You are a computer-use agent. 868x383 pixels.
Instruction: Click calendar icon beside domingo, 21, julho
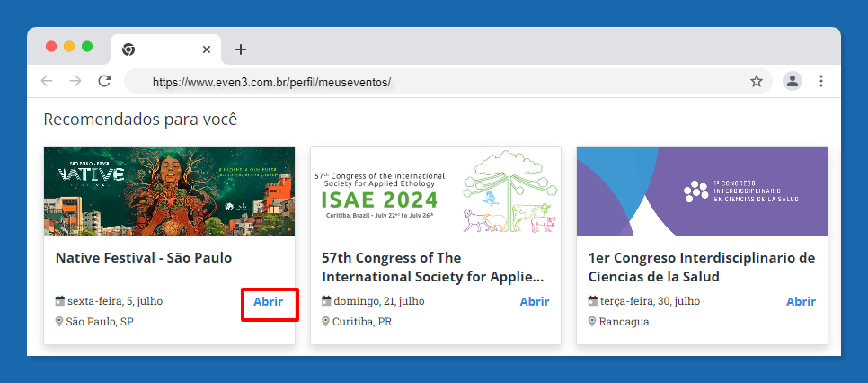point(326,301)
